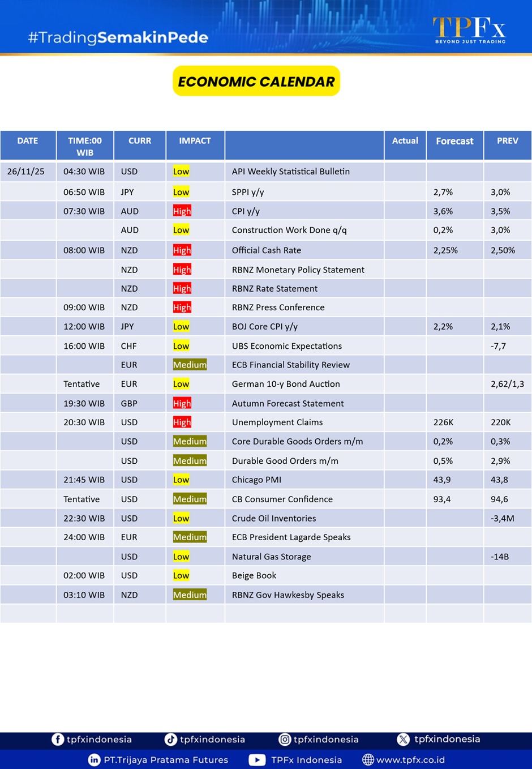Click the Instagram icon in footer
Screen dimensions: 532x769
285,739
